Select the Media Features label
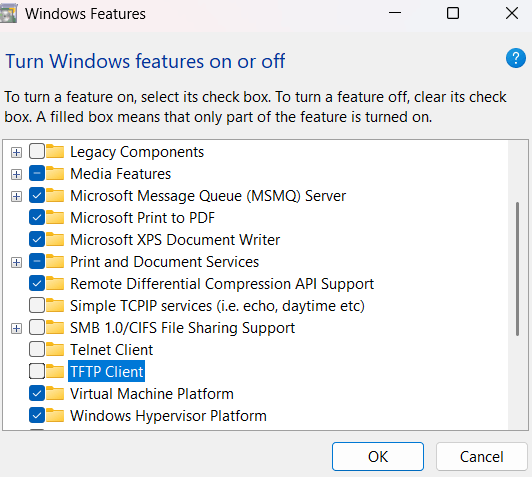The width and height of the screenshot is (532, 477). tap(120, 174)
